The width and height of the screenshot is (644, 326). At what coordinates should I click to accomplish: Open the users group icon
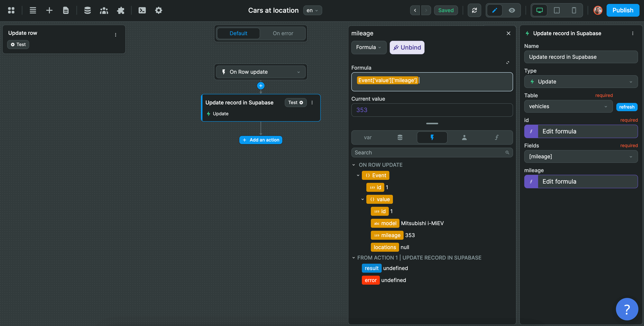pos(104,10)
